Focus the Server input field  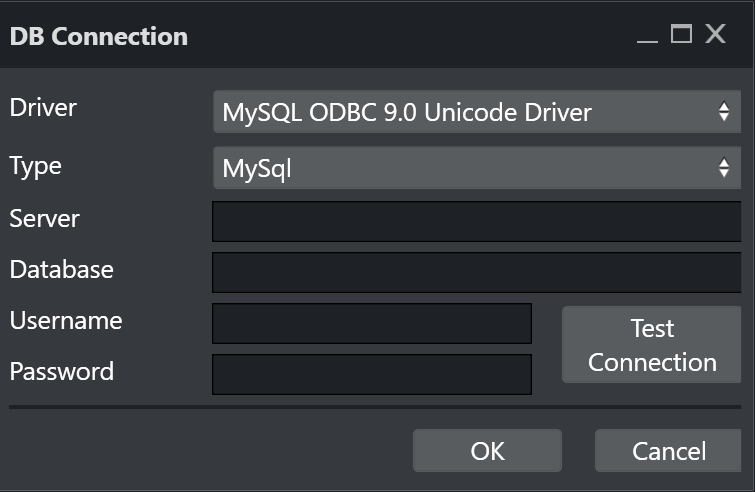pyautogui.click(x=476, y=221)
